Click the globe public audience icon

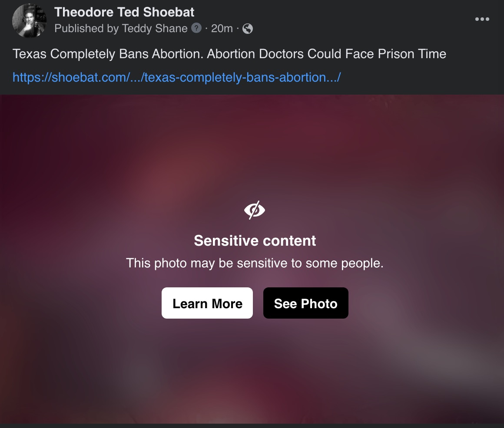(x=248, y=29)
